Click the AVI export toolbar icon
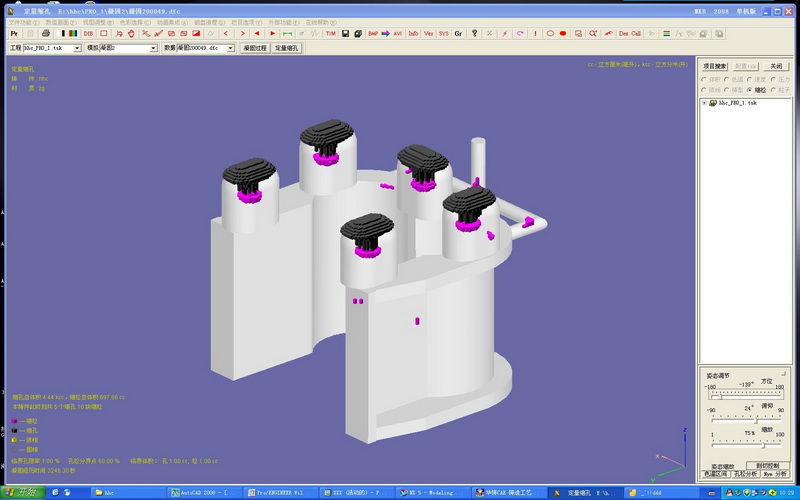The image size is (800, 500). (397, 33)
